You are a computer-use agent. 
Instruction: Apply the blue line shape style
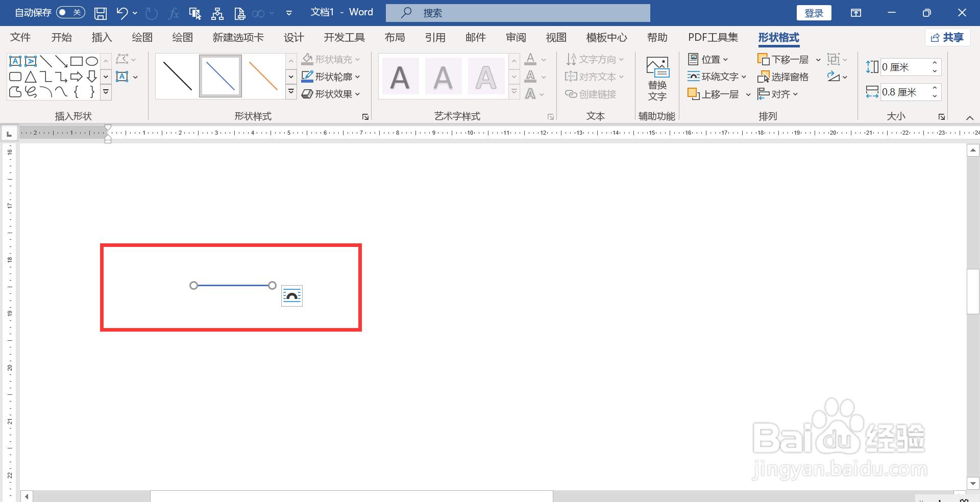[220, 76]
